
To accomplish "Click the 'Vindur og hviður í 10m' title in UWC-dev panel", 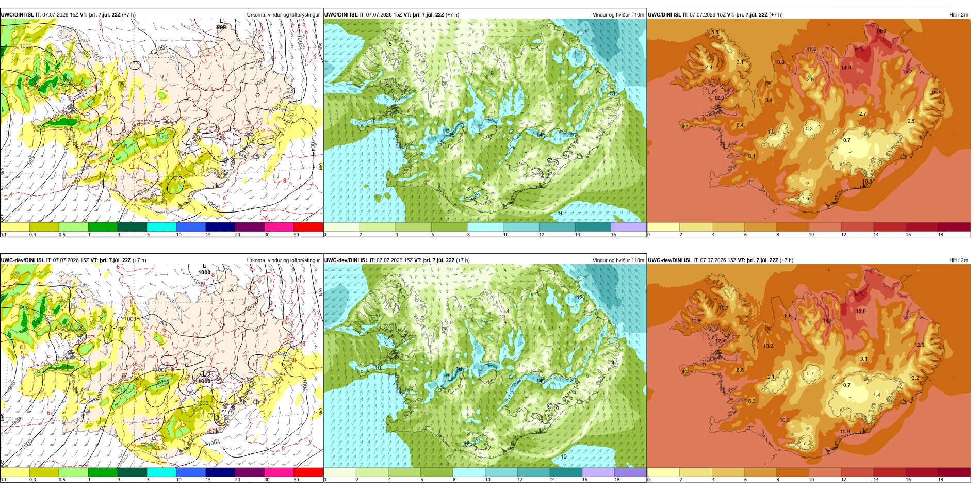I will (618, 260).
